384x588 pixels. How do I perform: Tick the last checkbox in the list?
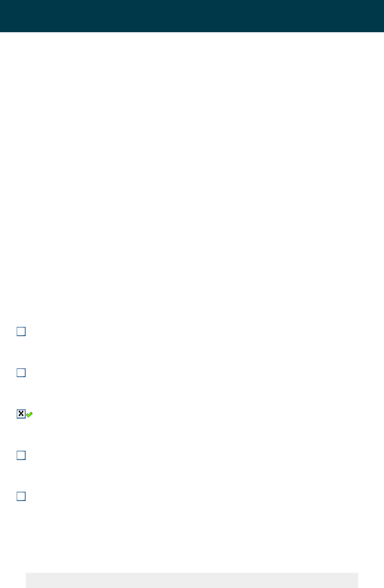(x=21, y=497)
